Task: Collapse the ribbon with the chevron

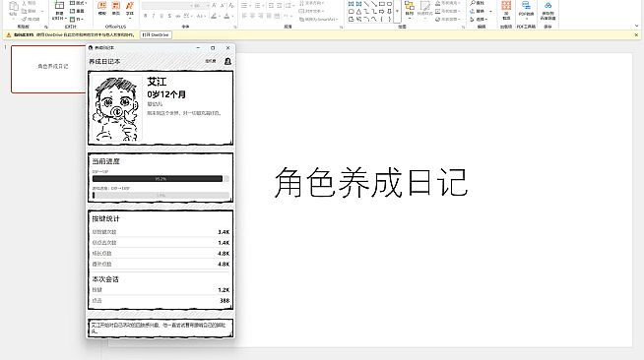Action: 636,26
